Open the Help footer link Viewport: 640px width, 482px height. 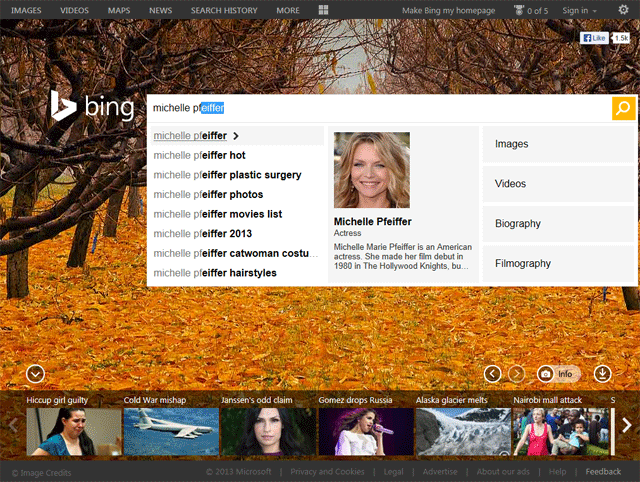coord(557,472)
